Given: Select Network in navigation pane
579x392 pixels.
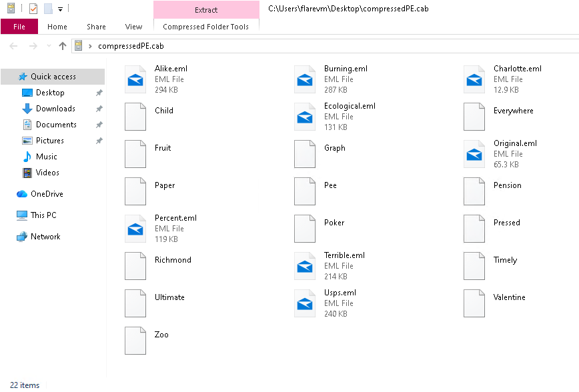Looking at the screenshot, I should (x=45, y=237).
